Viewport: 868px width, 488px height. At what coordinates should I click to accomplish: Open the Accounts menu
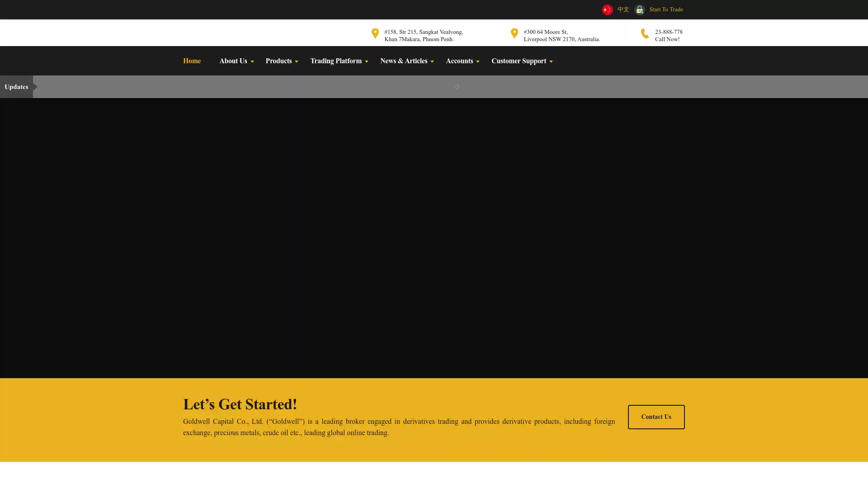[459, 61]
